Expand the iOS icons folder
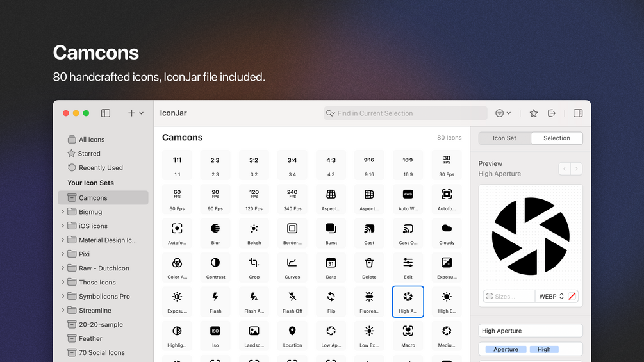 (x=62, y=226)
